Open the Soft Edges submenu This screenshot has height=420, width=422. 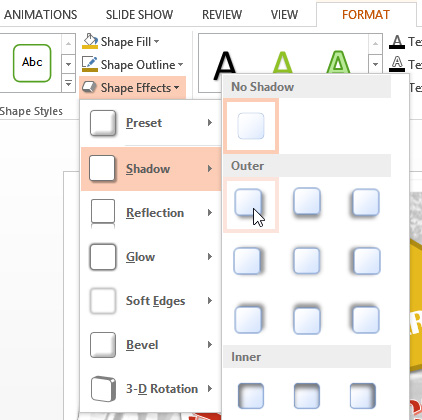151,301
